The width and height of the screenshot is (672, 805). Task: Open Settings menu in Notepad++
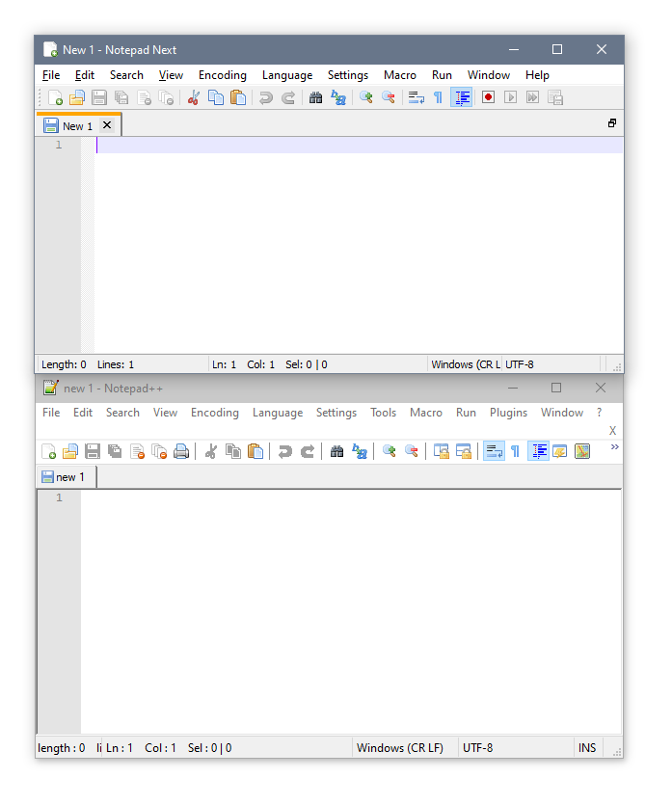[336, 413]
